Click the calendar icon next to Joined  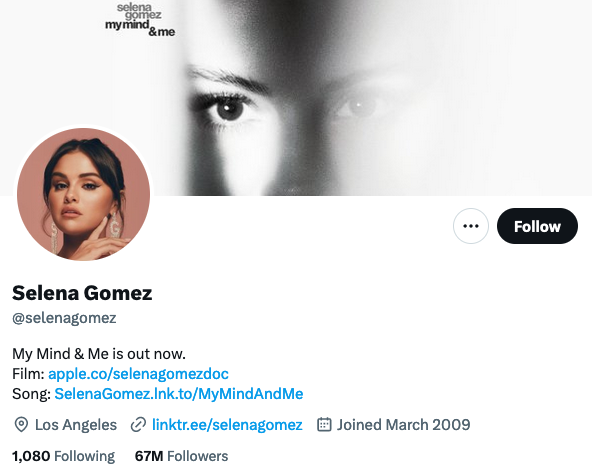click(x=324, y=424)
